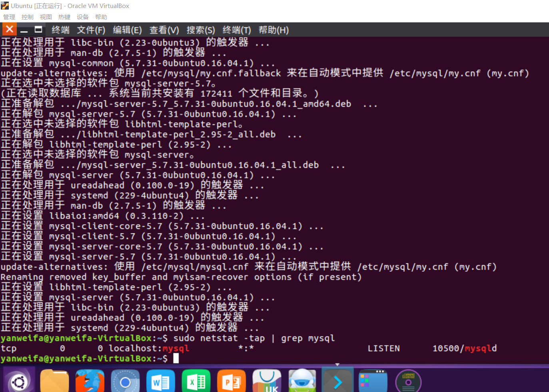This screenshot has width=549, height=392.
Task: Open the 帮助(H) terminal menu
Action: (x=274, y=30)
